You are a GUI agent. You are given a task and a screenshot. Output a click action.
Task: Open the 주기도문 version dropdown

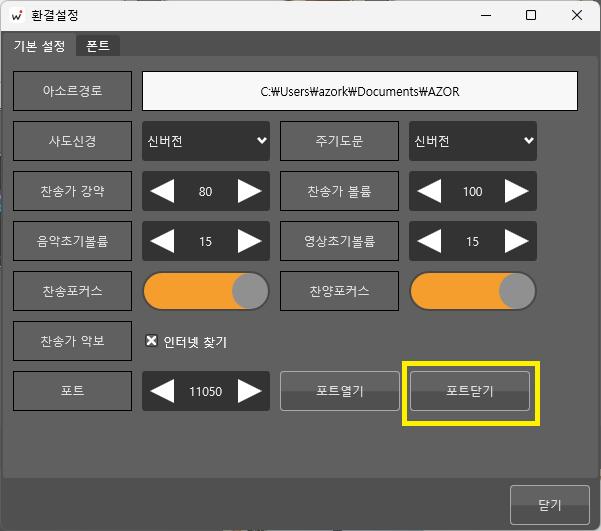[473, 141]
